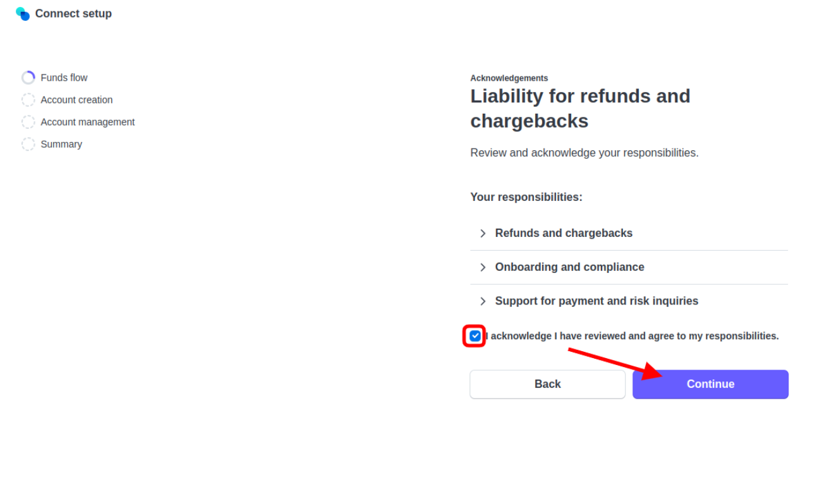
Task: Select the Account management step label
Action: (87, 122)
